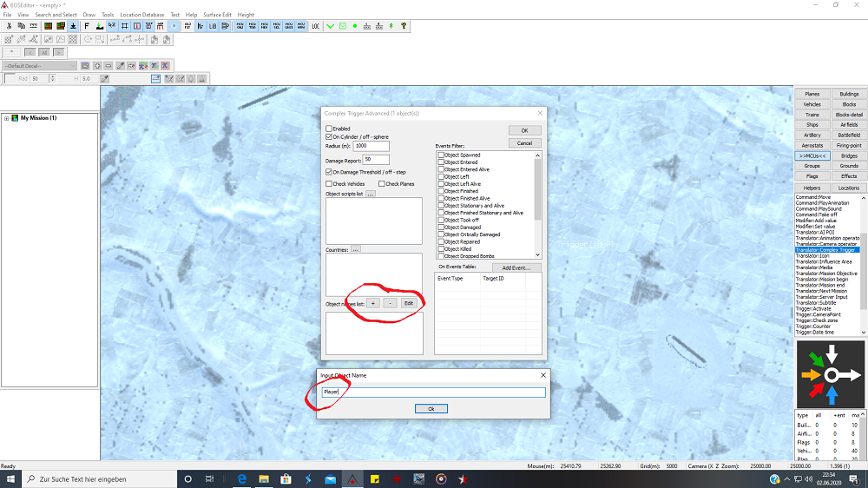
Task: Expand the My Mission tree node
Action: (x=7, y=118)
